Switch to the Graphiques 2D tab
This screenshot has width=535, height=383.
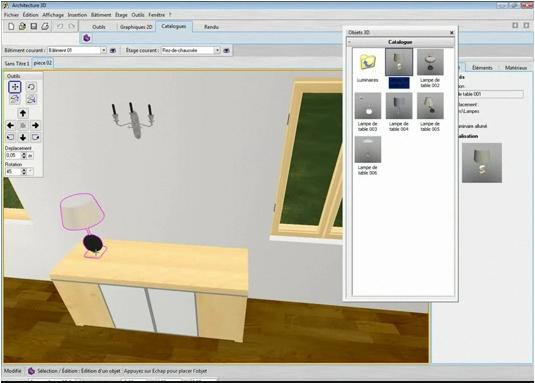coord(136,27)
